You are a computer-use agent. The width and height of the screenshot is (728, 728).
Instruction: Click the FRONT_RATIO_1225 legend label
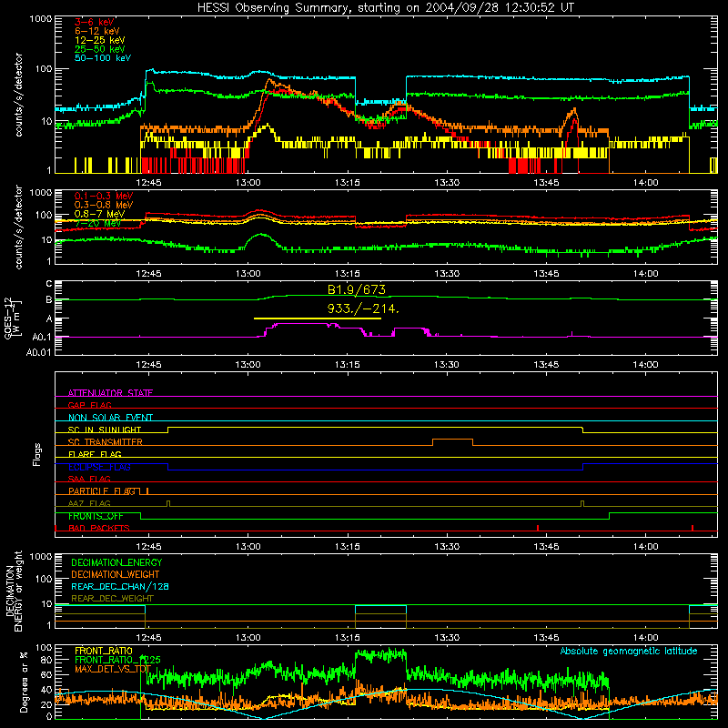click(x=118, y=660)
